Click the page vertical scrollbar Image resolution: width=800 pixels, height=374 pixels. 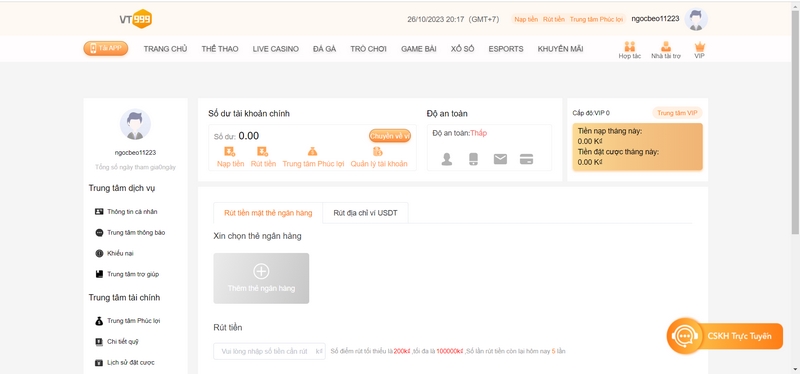(x=795, y=122)
